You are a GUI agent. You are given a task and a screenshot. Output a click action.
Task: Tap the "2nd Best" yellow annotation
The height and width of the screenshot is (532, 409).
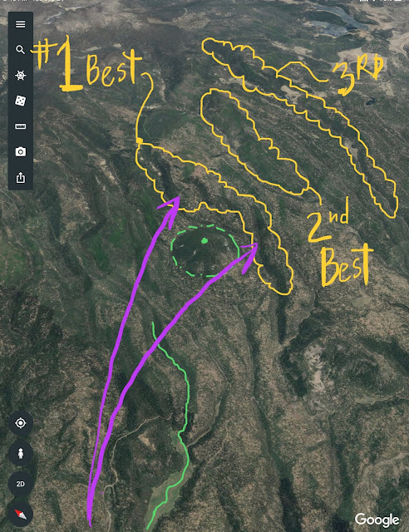click(x=339, y=246)
